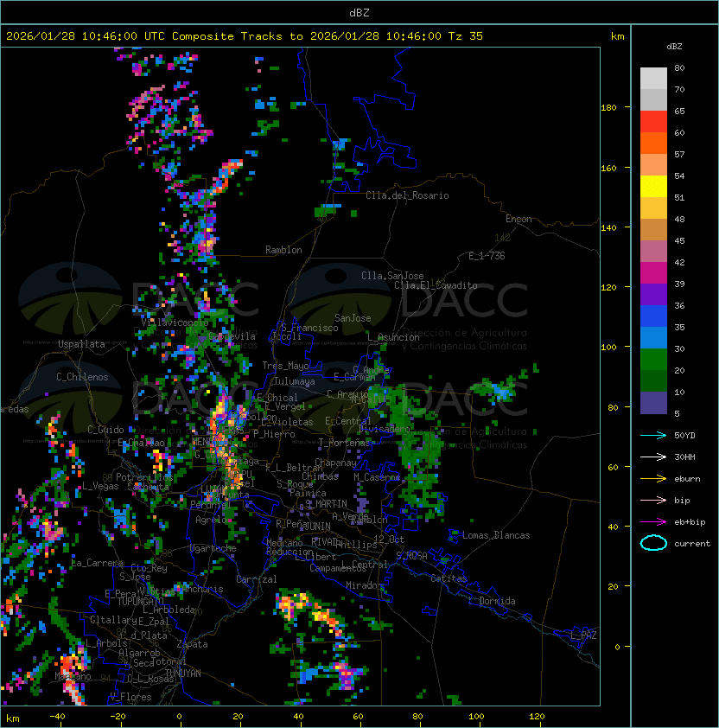
Task: Select the yellow eburn arrow symbol
Action: pos(653,479)
